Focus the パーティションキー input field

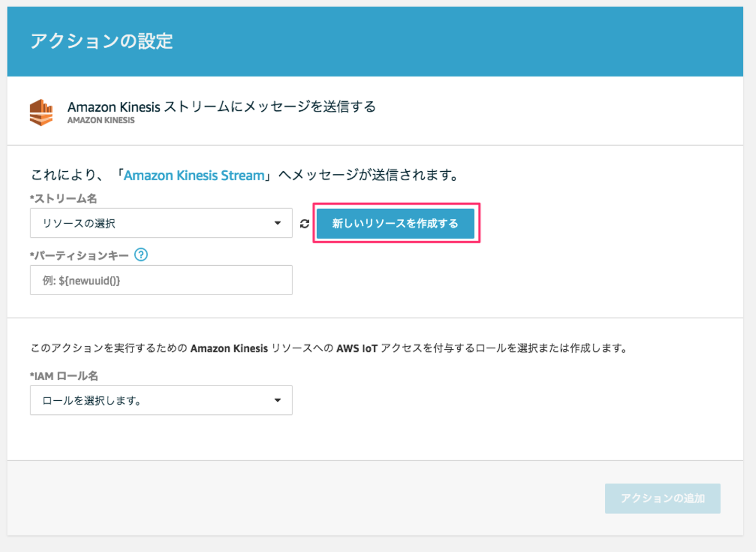pos(161,280)
